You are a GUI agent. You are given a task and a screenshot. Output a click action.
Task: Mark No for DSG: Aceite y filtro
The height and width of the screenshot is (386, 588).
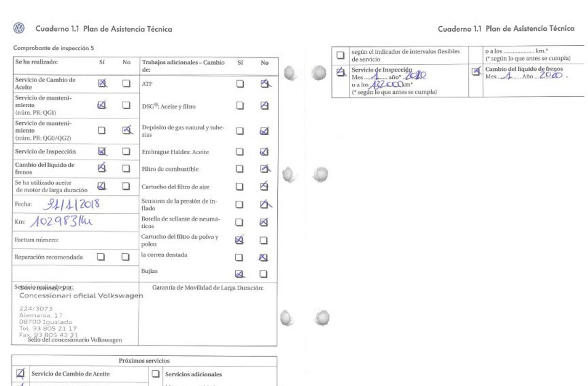coord(264,106)
